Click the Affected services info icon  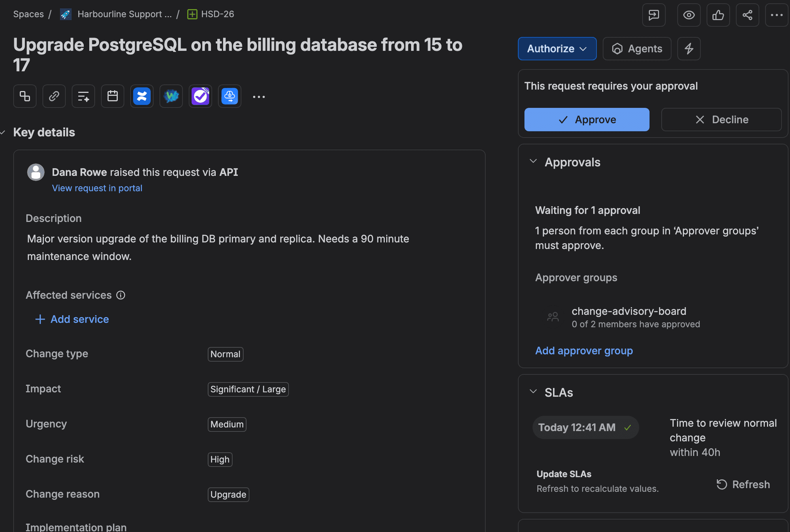click(x=121, y=295)
